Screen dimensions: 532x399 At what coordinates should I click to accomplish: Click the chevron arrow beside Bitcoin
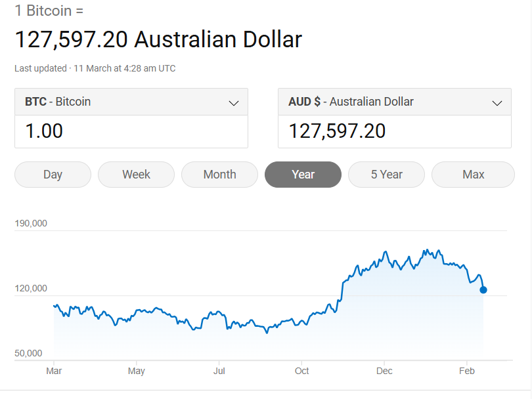point(233,103)
